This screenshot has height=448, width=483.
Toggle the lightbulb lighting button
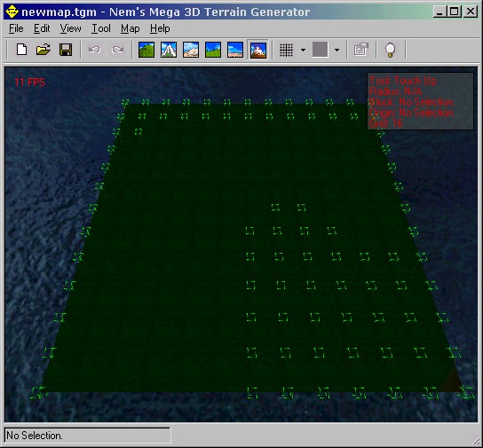coord(391,50)
